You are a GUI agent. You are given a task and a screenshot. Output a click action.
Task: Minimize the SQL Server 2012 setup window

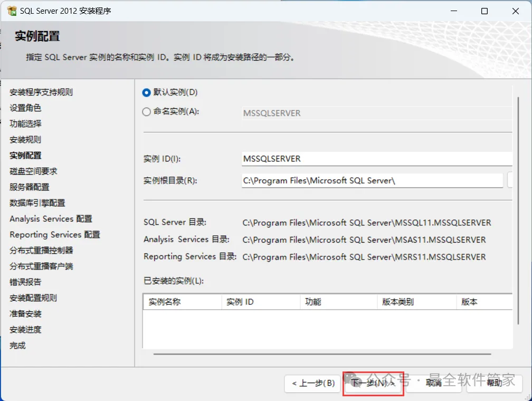click(x=454, y=11)
